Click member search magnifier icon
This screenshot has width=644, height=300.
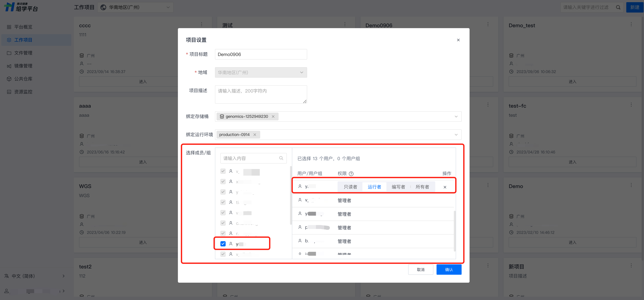pos(281,158)
